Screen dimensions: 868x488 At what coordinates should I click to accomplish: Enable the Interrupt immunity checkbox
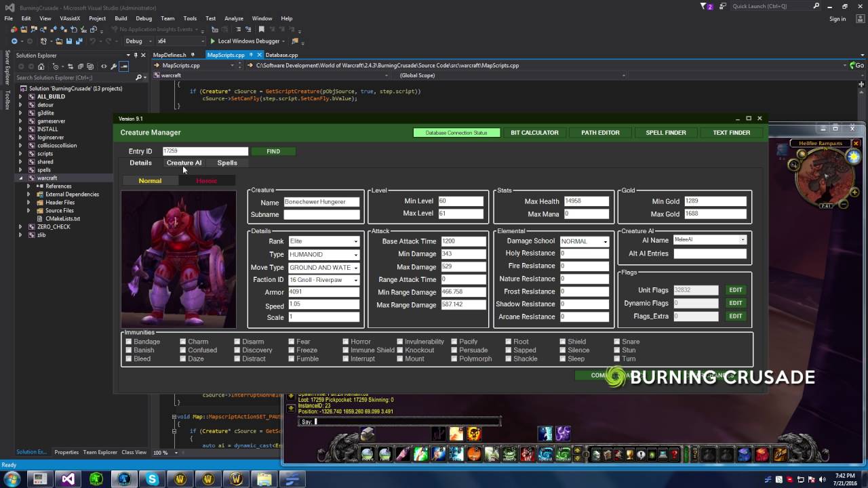(x=346, y=359)
